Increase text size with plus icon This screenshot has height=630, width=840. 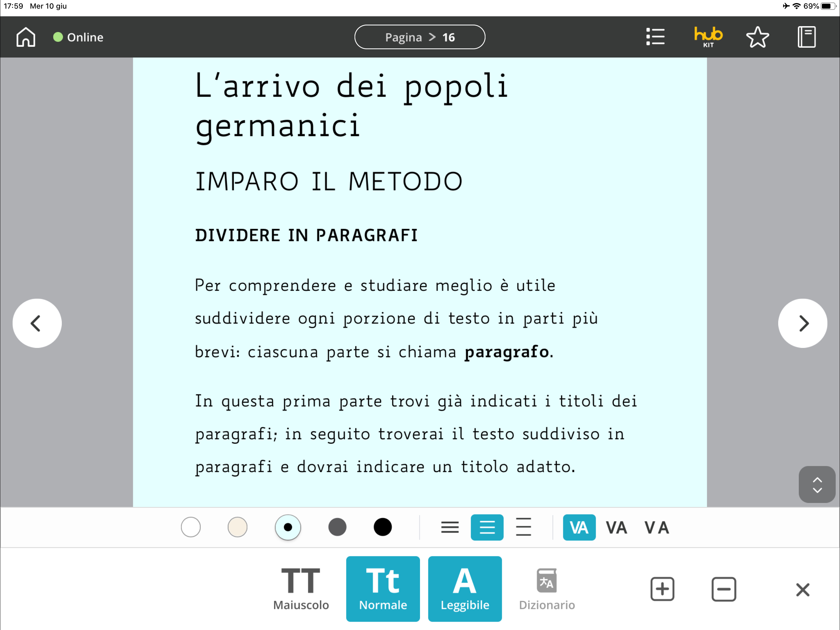[x=662, y=589]
